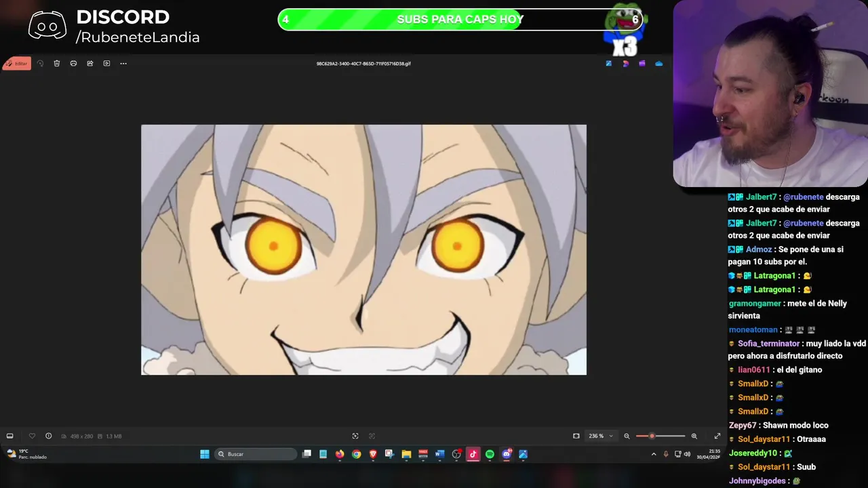
Task: Open volume control in the system tray
Action: [x=687, y=454]
